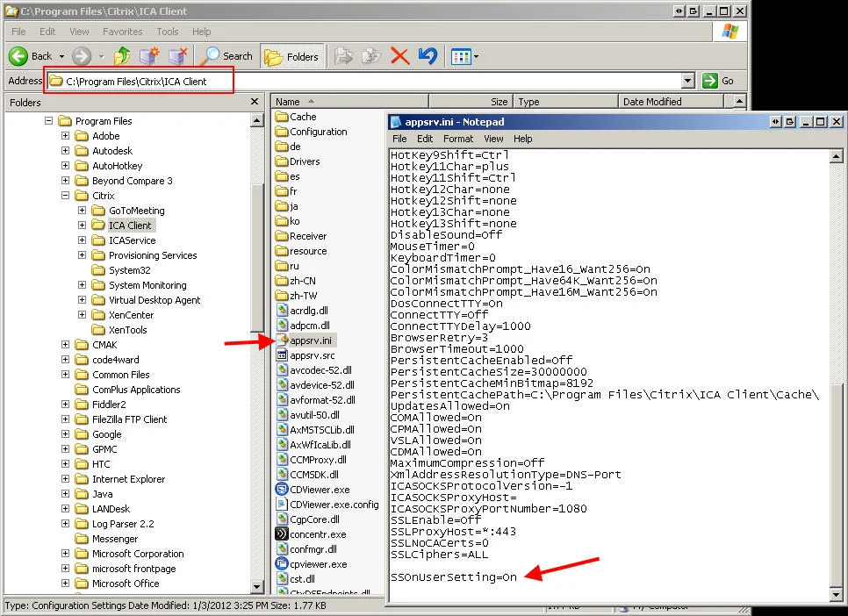Viewport: 848px width, 616px height.
Task: Click the Go button
Action: [x=718, y=81]
